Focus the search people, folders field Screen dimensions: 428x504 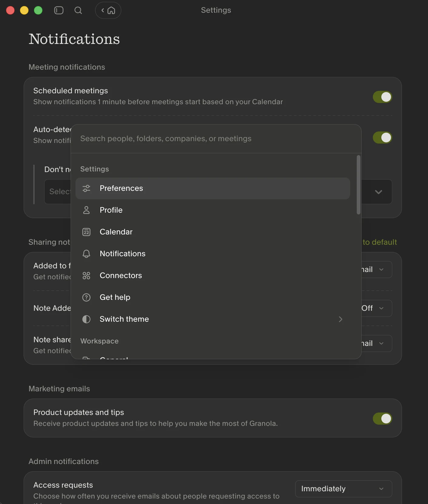click(216, 139)
